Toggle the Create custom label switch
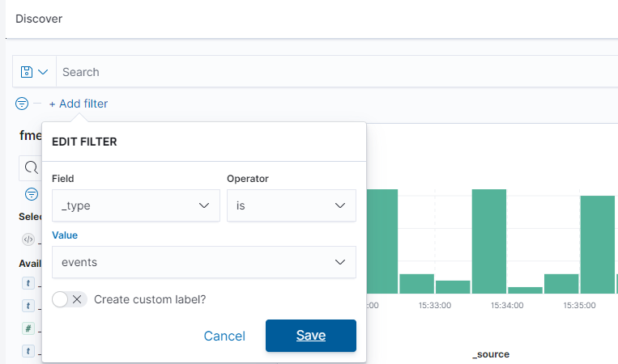The width and height of the screenshot is (618, 364). [69, 299]
